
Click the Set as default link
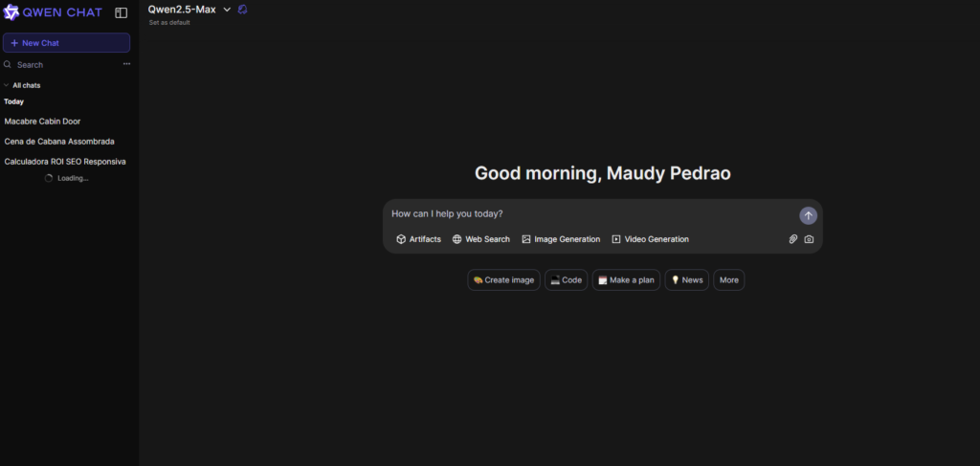(169, 23)
